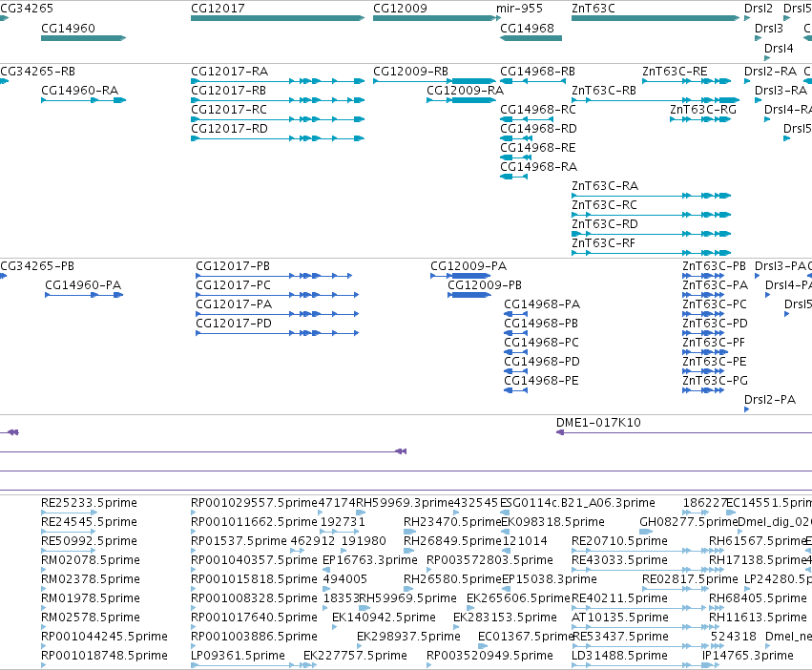Click the CG34265-PB protein label
Image resolution: width=812 pixels, height=670 pixels.
coord(37,266)
